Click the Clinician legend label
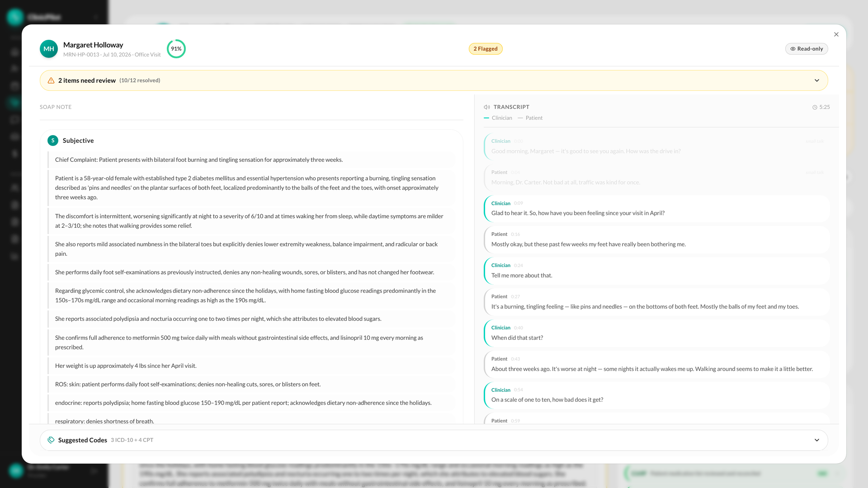Image resolution: width=868 pixels, height=488 pixels. tap(502, 118)
